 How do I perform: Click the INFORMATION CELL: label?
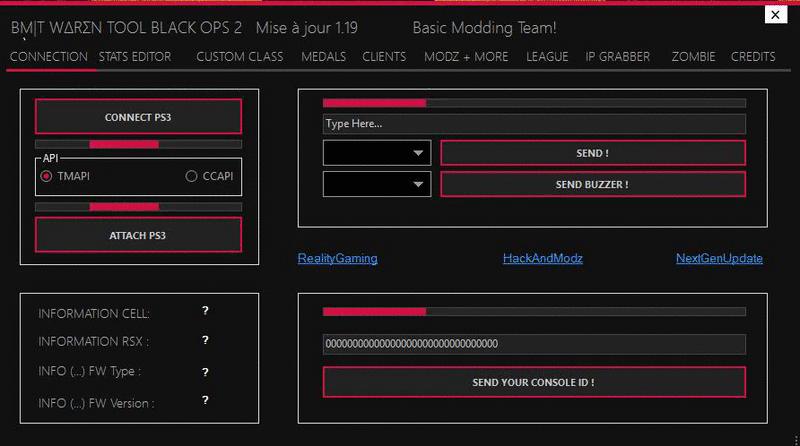[94, 314]
